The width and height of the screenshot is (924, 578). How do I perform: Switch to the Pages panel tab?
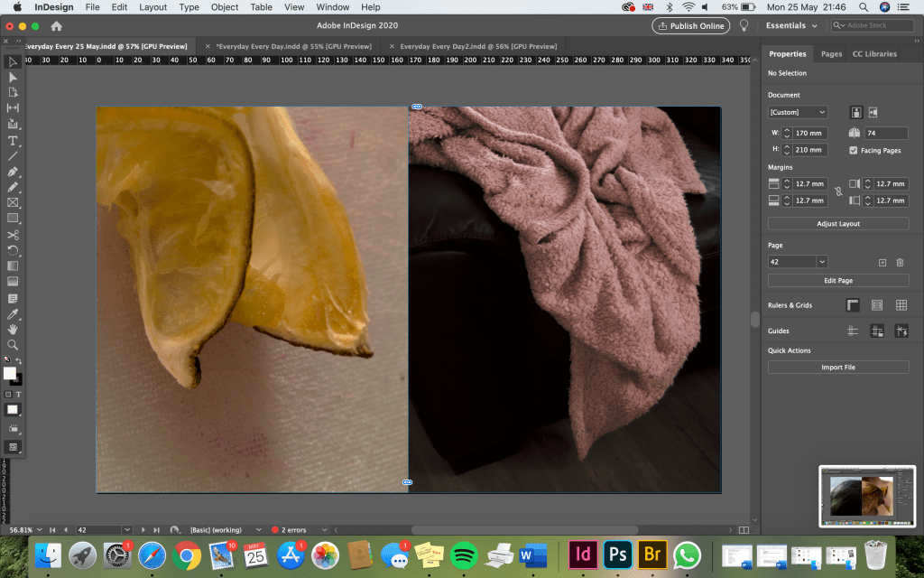click(831, 54)
